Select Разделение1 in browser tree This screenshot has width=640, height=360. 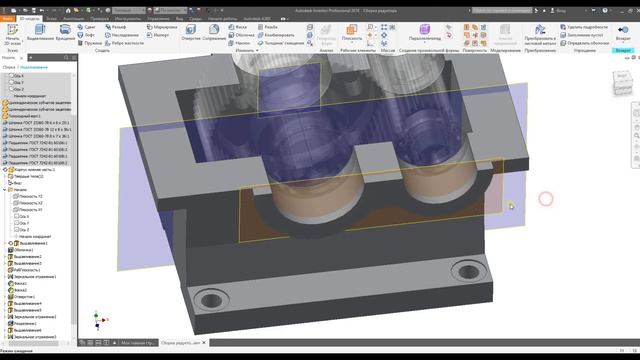point(22,324)
